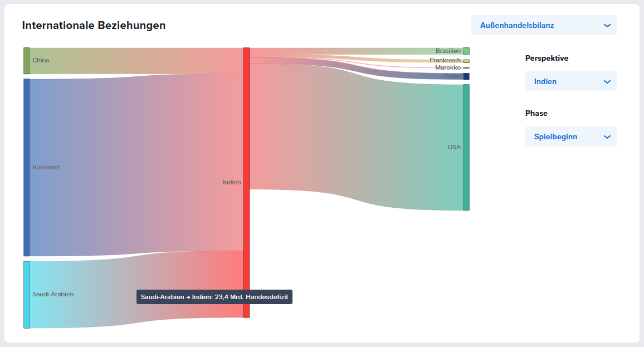The height and width of the screenshot is (347, 644).
Task: Select the green Brasilien node
Action: 466,51
